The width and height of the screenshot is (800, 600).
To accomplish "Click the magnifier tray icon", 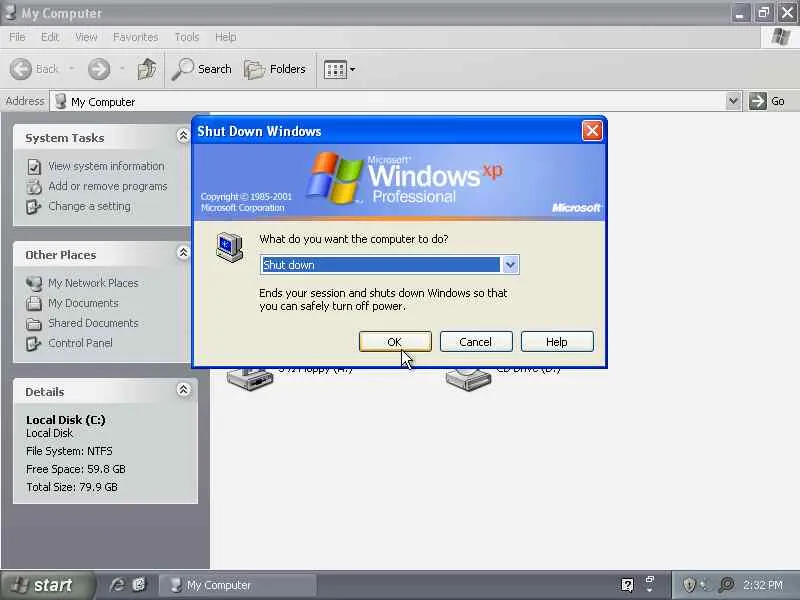I will click(726, 585).
